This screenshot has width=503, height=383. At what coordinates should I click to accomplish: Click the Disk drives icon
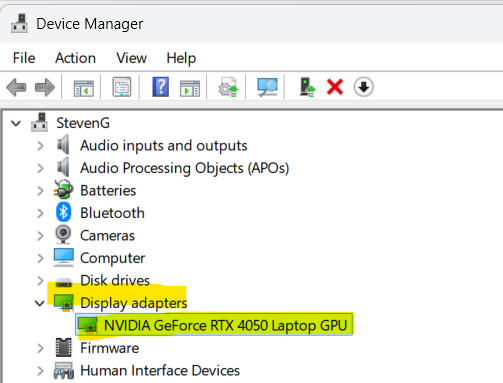(63, 283)
